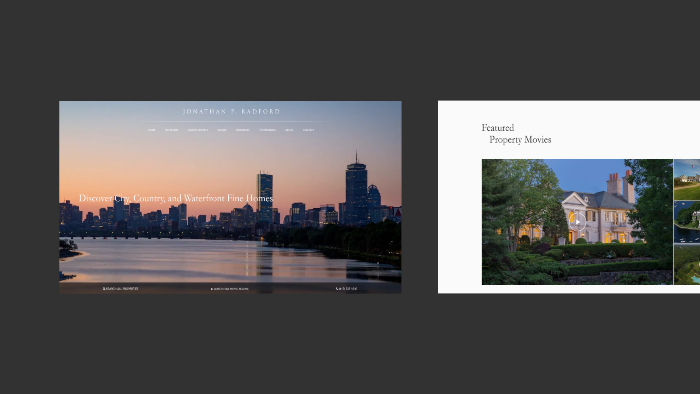Click the Featured Property Movies heading
Viewport: 700px width, 394px height.
click(517, 133)
